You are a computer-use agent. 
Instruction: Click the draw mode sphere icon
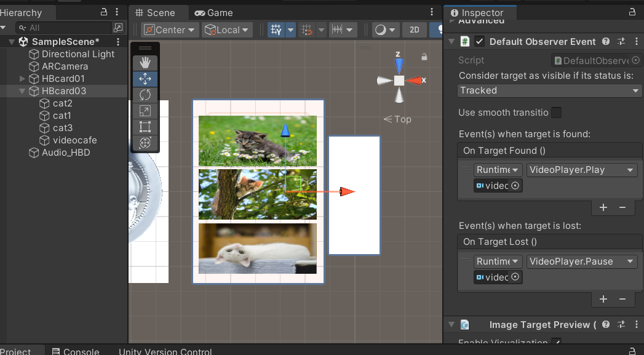tap(381, 30)
